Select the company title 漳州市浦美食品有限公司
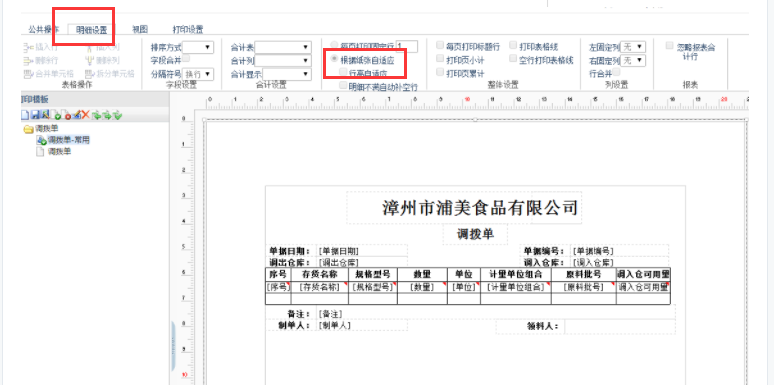 click(480, 208)
